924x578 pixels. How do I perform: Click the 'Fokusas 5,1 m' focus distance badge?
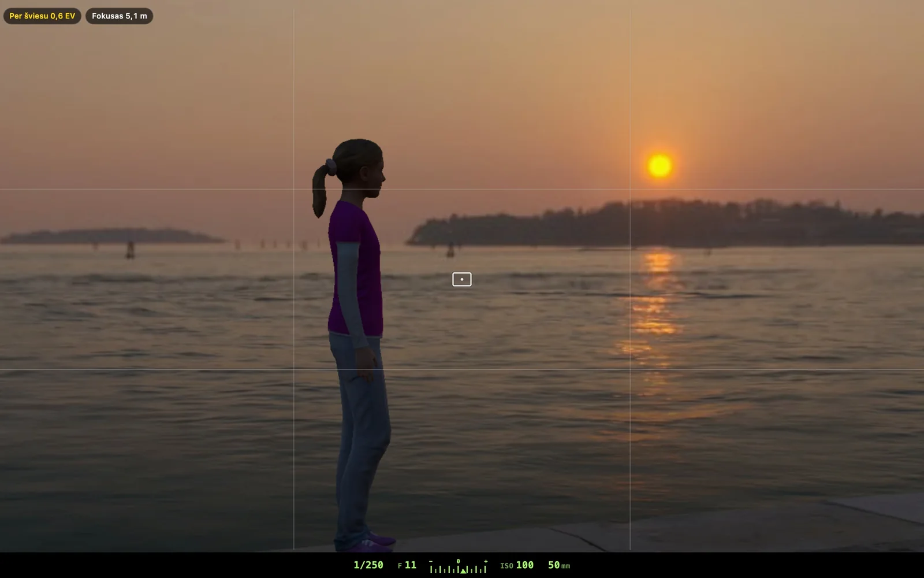click(120, 16)
